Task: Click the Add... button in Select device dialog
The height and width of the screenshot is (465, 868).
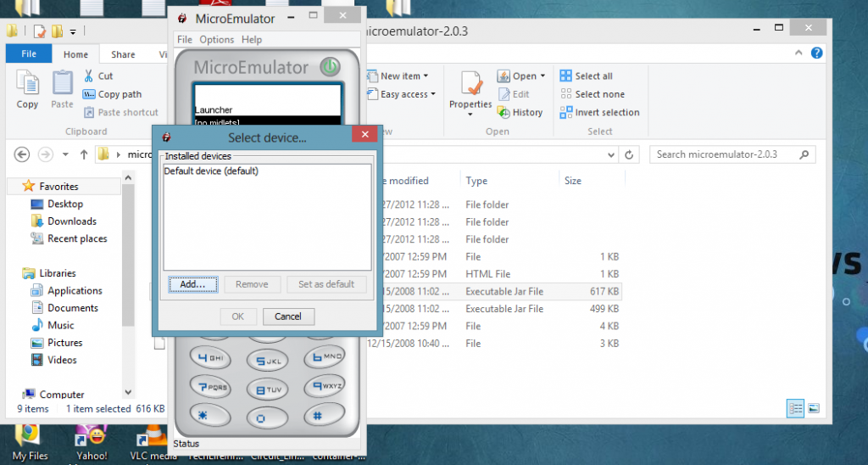Action: click(x=192, y=284)
